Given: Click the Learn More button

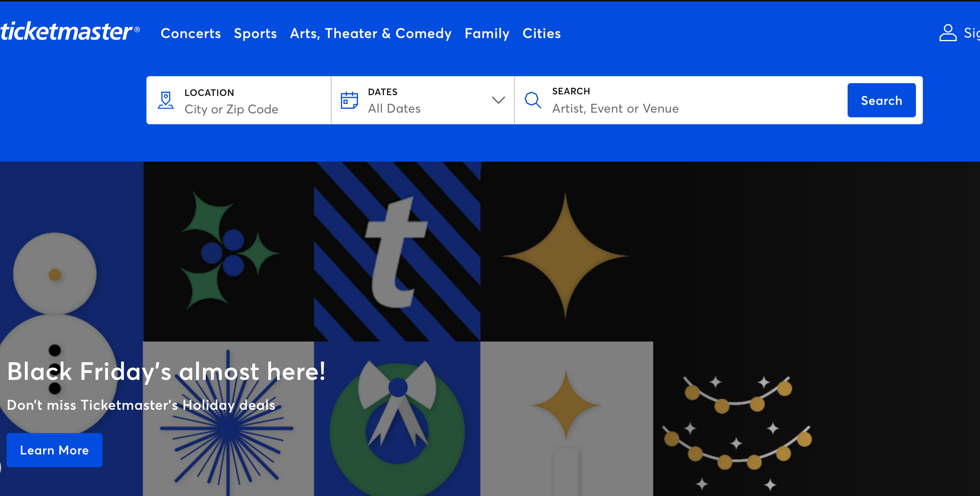Looking at the screenshot, I should coord(54,450).
